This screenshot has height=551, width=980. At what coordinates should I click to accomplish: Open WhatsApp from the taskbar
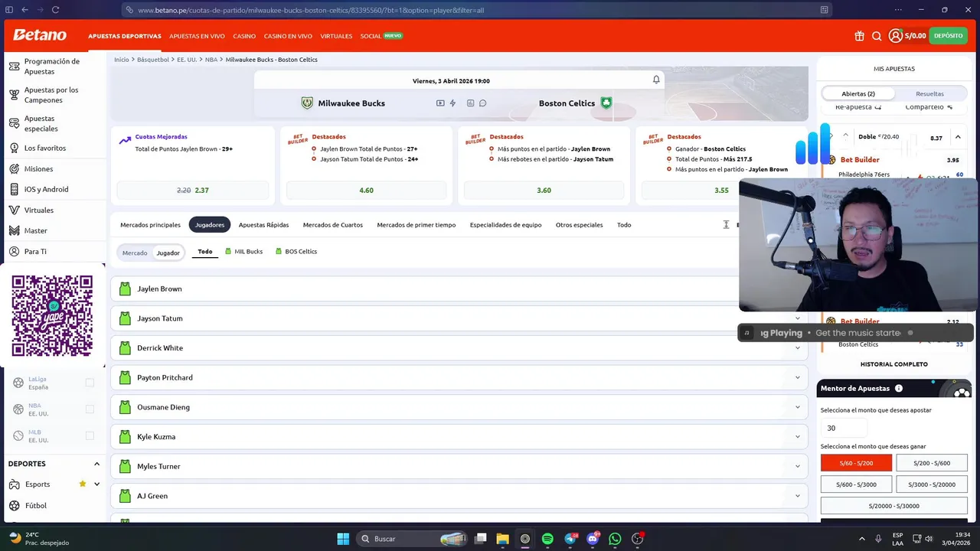(x=615, y=539)
